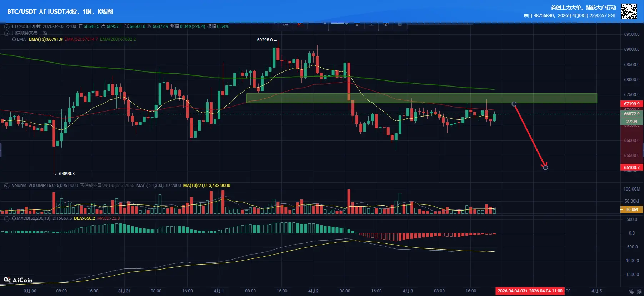Screen dimensions: 644x296
Task: Select the bottom handle of red trend arrow
Action: click(545, 168)
